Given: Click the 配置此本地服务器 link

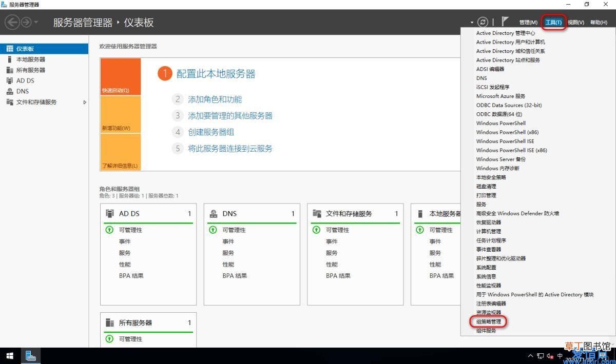Looking at the screenshot, I should (216, 74).
